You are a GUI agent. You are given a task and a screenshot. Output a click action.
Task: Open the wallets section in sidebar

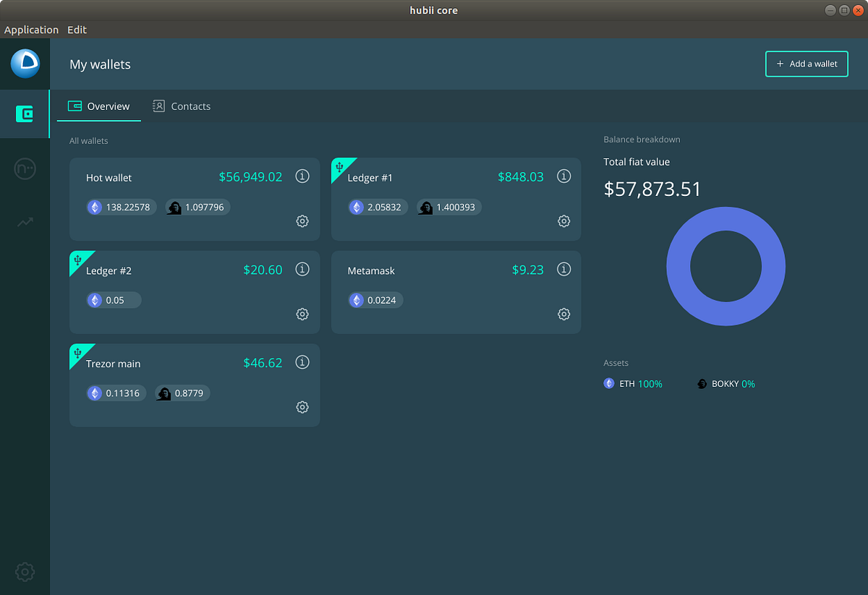(25, 114)
